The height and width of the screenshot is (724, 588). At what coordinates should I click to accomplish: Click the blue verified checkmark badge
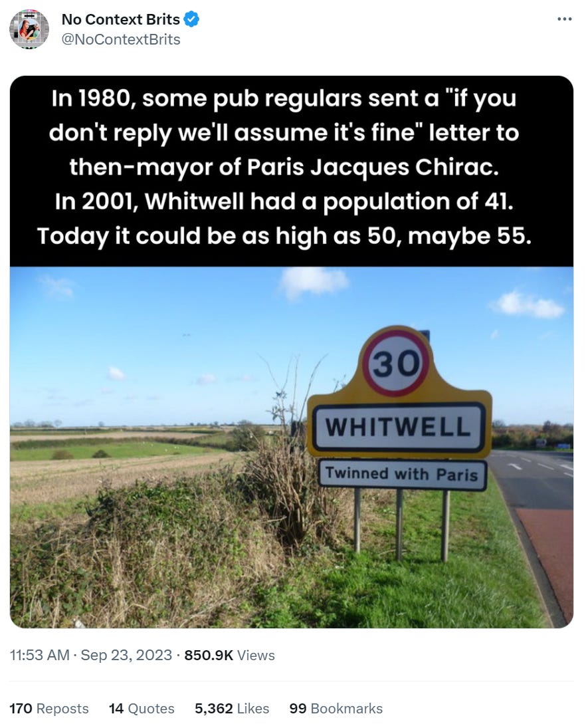click(x=191, y=19)
